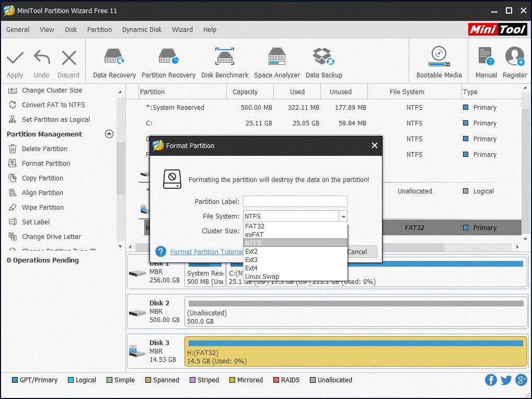
Task: Choose exFAT from file system list
Action: point(295,235)
